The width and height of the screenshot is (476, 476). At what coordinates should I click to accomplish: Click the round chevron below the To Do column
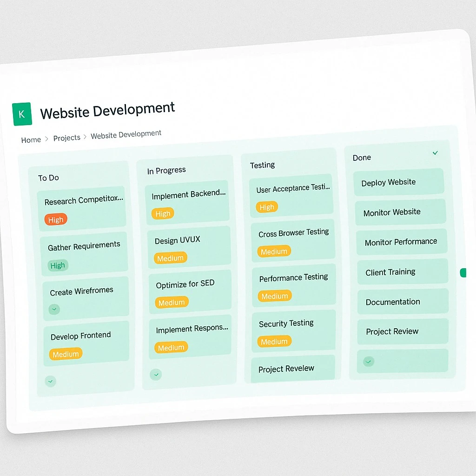(x=51, y=381)
